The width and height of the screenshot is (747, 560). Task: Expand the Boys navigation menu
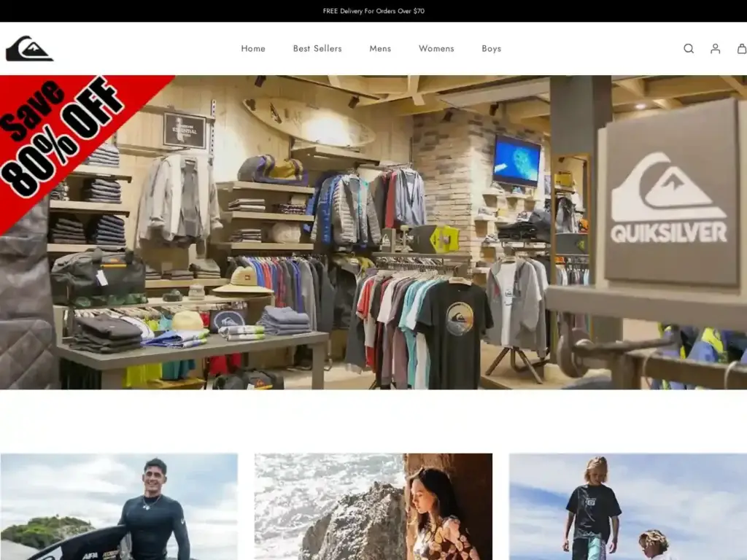click(491, 49)
